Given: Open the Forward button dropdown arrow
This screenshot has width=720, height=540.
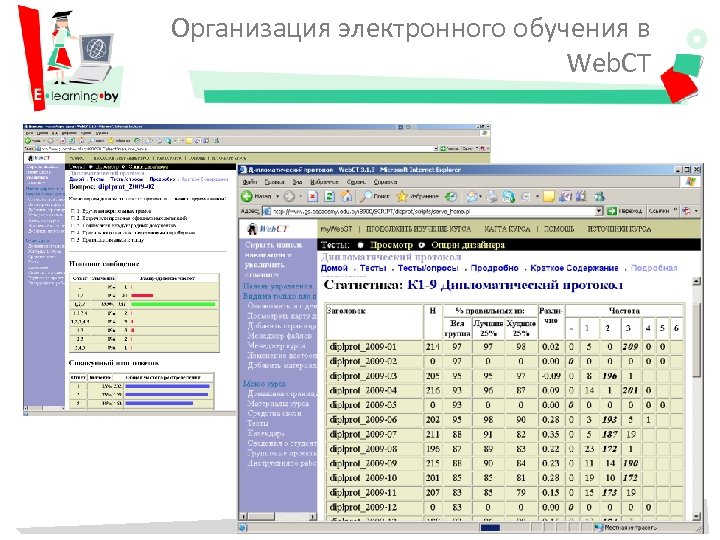Looking at the screenshot, I should tap(300, 197).
